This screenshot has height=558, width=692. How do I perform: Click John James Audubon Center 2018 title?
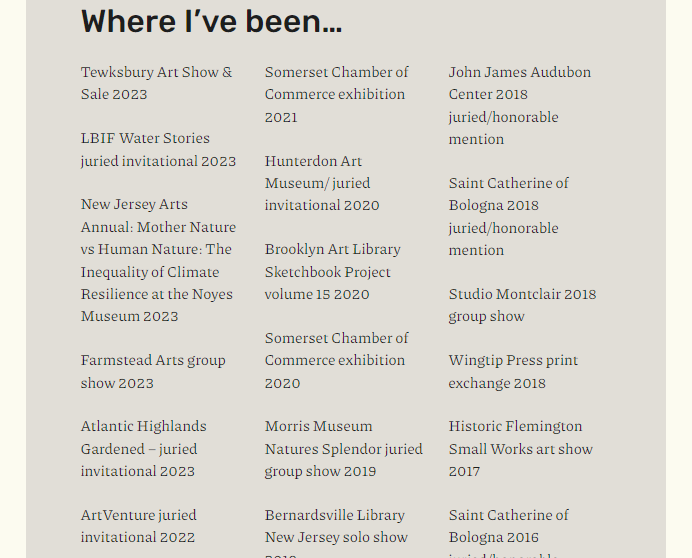(519, 83)
